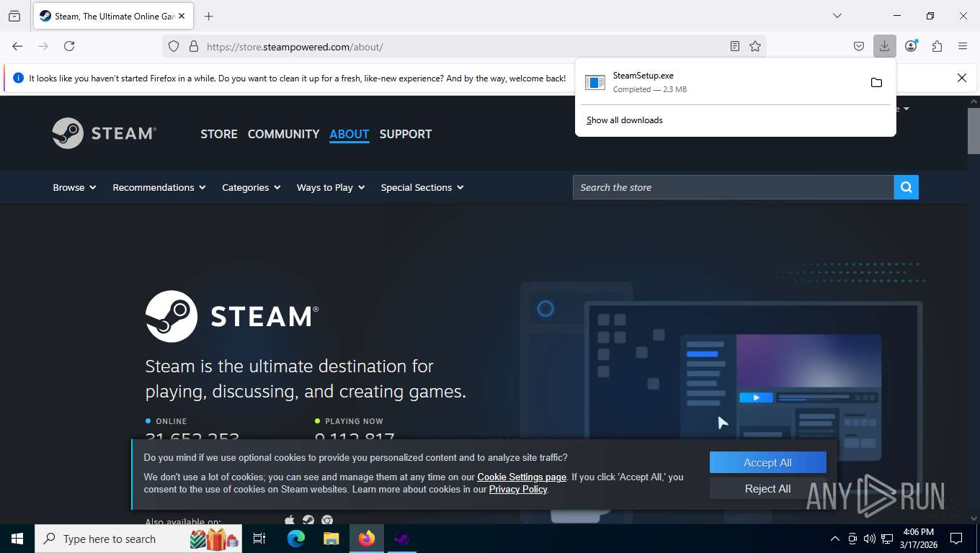Go back to previous page
This screenshot has width=980, height=553.
(17, 46)
